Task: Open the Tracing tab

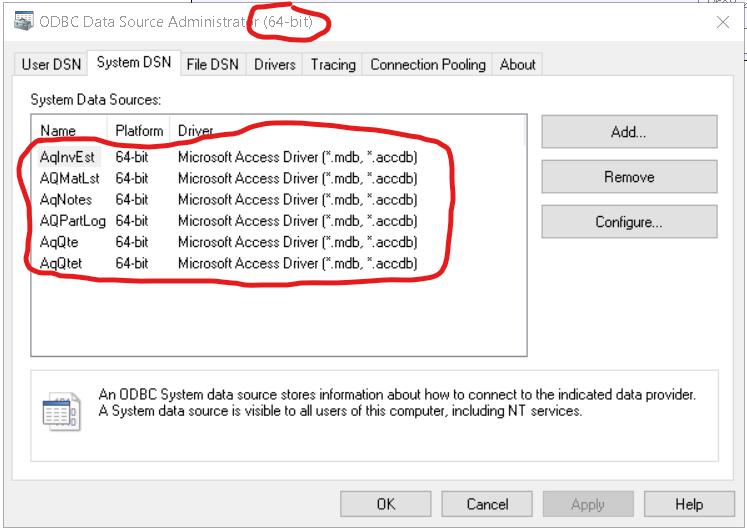Action: [333, 64]
